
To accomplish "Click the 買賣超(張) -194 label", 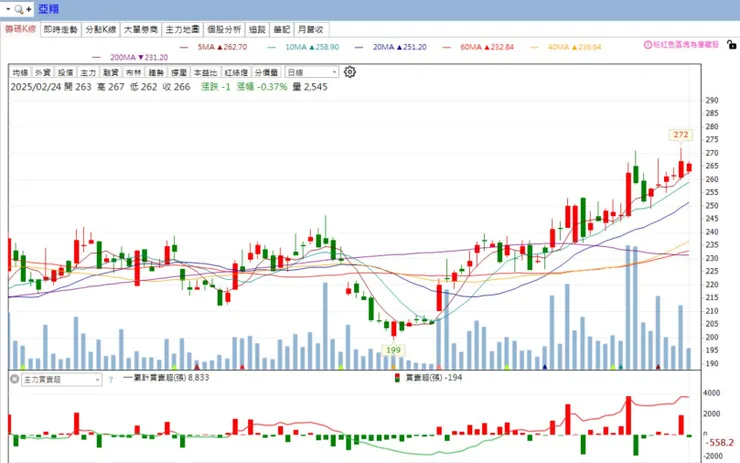I will point(434,378).
